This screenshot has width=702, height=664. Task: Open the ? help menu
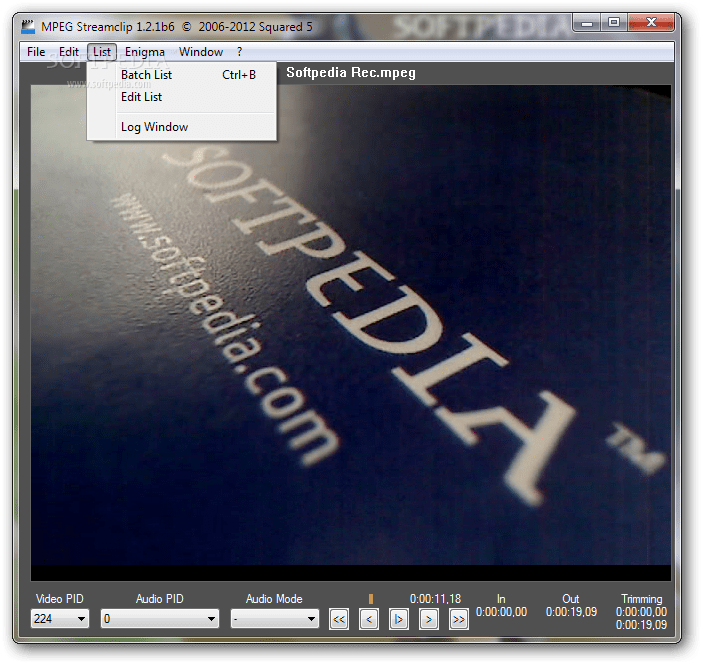tap(240, 52)
